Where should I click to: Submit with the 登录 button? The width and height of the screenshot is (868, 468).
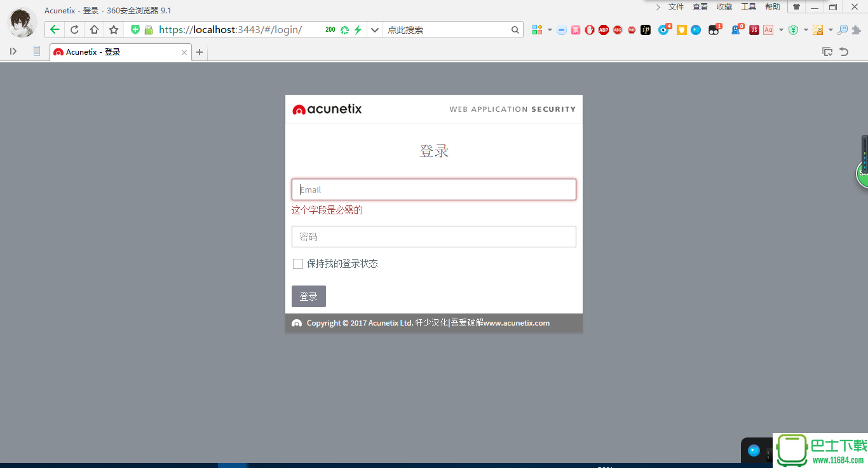click(309, 296)
